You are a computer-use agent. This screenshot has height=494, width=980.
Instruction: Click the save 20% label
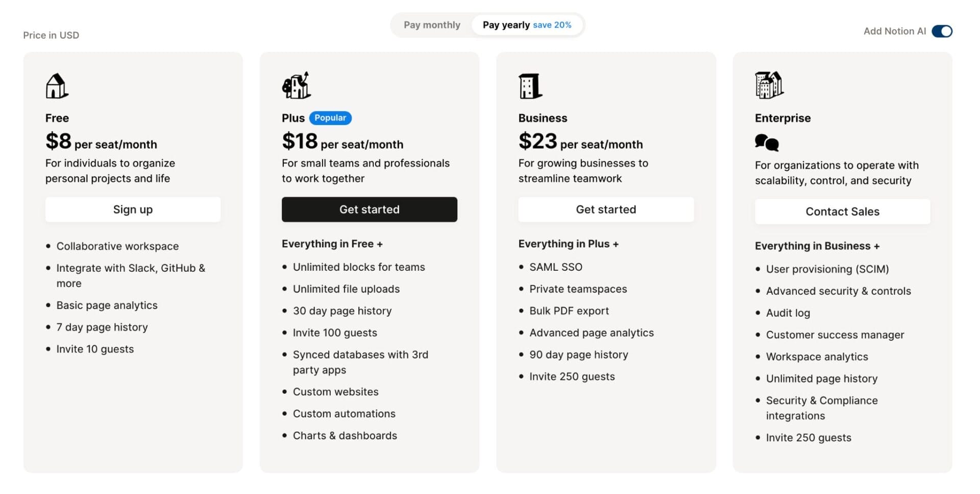tap(552, 25)
